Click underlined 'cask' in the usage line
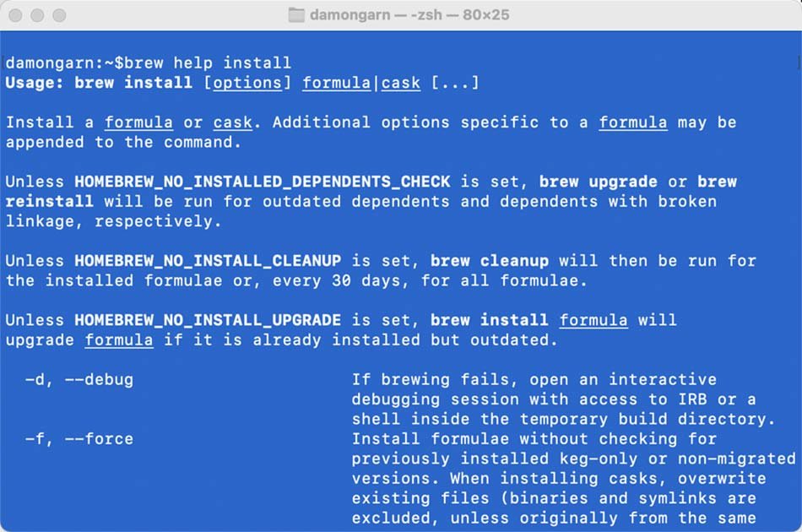The width and height of the screenshot is (802, 532). click(401, 83)
